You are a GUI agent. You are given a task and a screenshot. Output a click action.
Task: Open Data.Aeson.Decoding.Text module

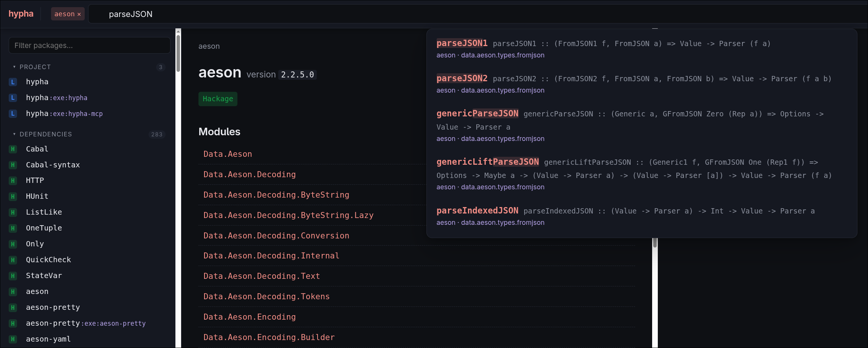pyautogui.click(x=262, y=276)
